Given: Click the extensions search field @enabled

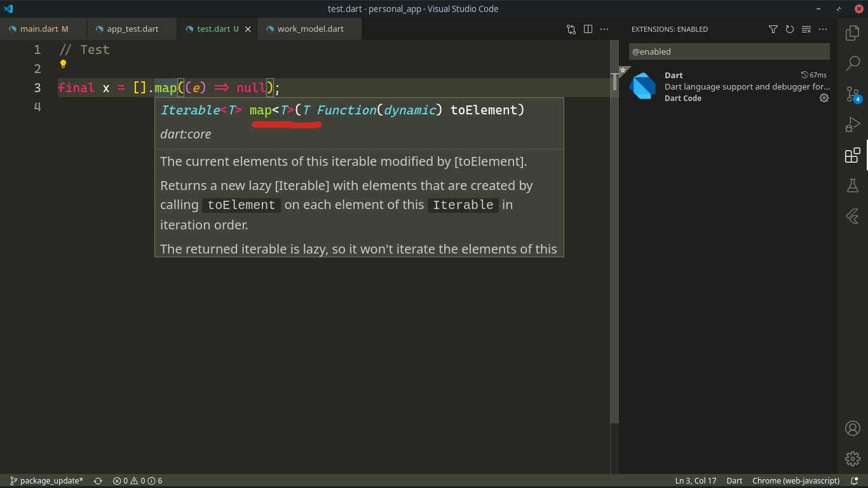Looking at the screenshot, I should [729, 51].
